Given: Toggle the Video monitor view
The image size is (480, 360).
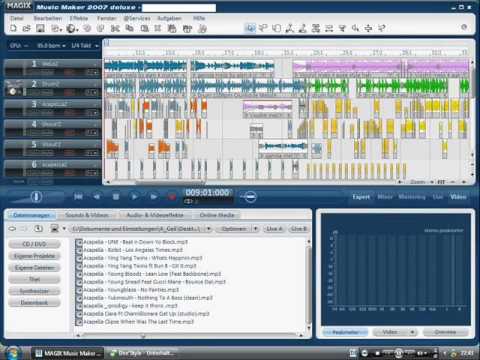Looking at the screenshot, I should (458, 197).
